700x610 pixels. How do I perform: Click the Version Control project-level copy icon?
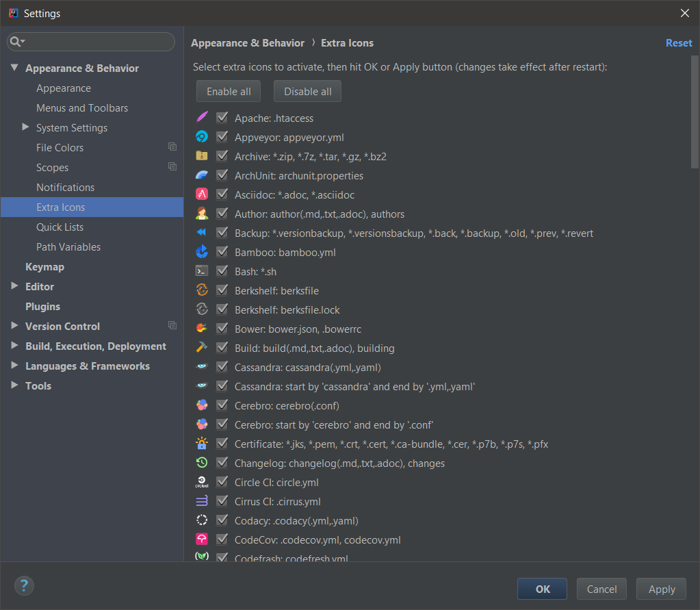tap(172, 326)
